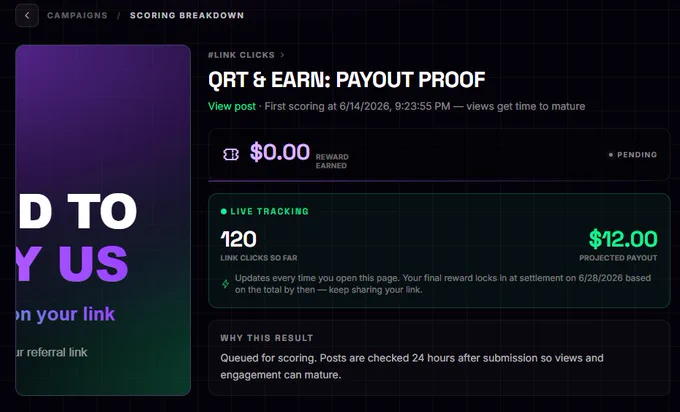Image resolution: width=680 pixels, height=412 pixels.
Task: Open the #Link Clicks tag
Action: [241, 55]
